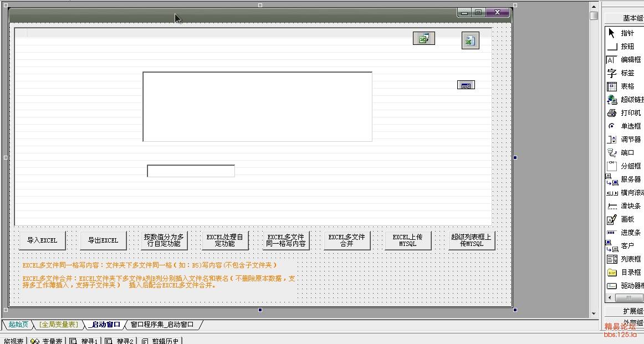The image size is (644, 344).
Task: Select the small single-line edit box on the form
Action: tap(191, 171)
